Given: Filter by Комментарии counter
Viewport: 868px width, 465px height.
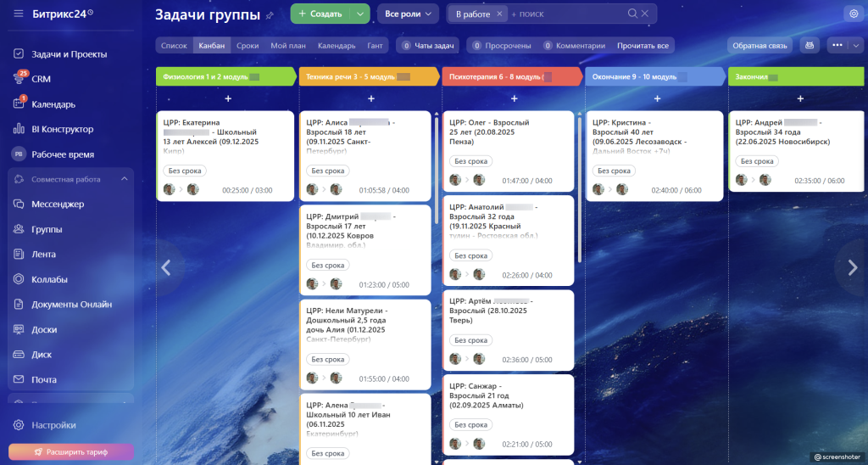Looking at the screenshot, I should (574, 46).
